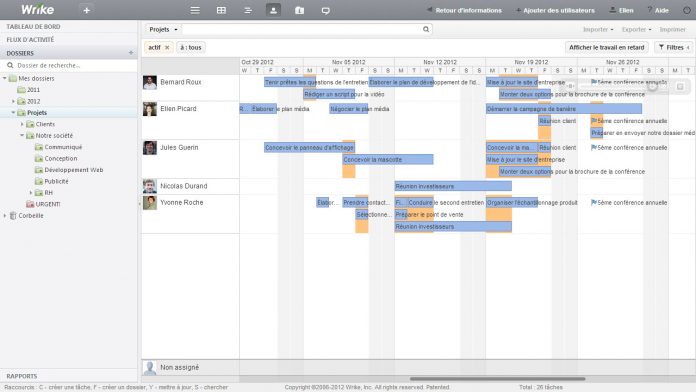Click the horizontal timeline scrollbar

point(497,379)
